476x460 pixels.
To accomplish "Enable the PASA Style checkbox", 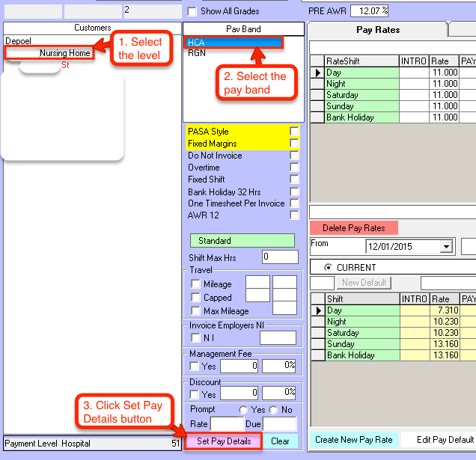I will 294,132.
